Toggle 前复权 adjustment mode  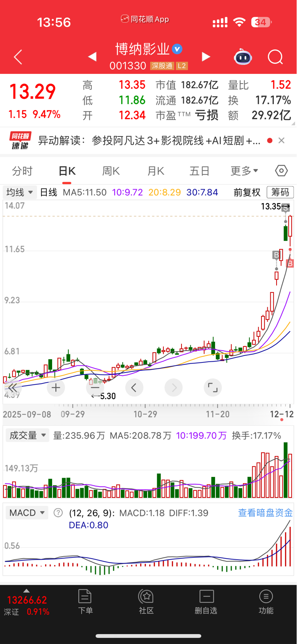(247, 192)
